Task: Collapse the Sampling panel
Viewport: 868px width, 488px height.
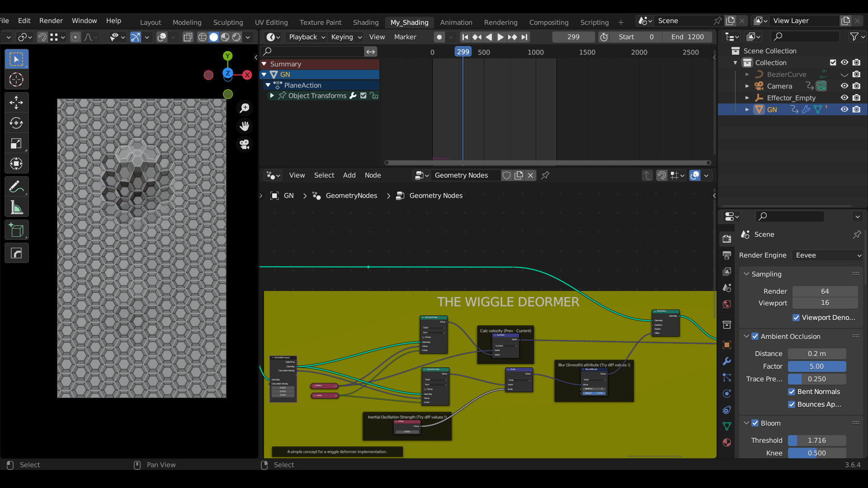Action: [x=747, y=274]
